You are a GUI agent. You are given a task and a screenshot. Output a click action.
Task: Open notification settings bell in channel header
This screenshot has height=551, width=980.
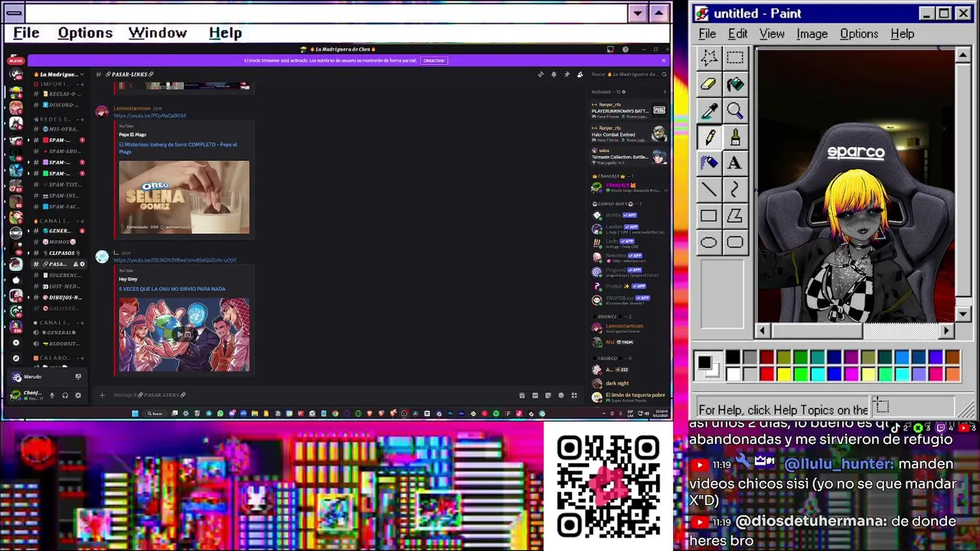coord(554,74)
